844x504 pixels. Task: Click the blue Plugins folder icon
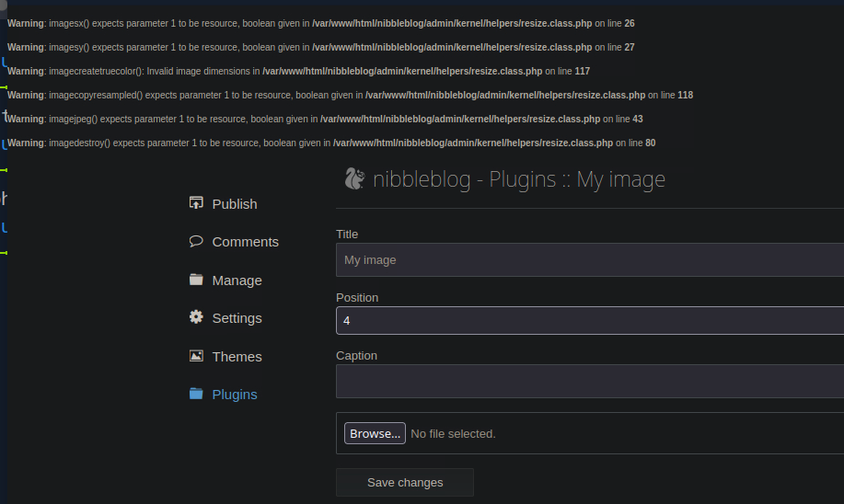(196, 394)
